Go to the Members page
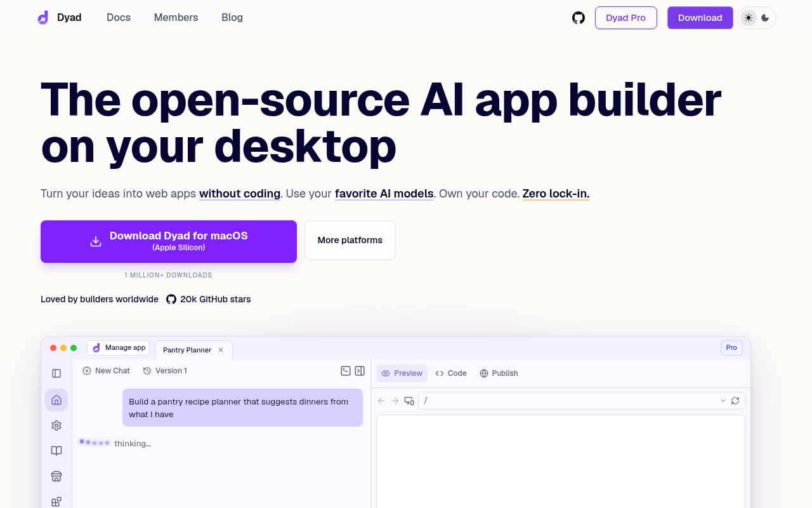 tap(176, 18)
